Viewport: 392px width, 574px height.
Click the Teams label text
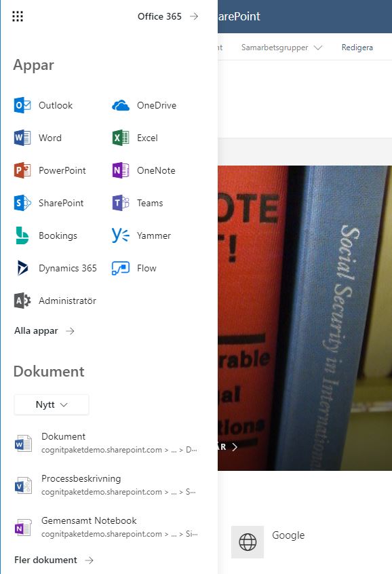[150, 203]
